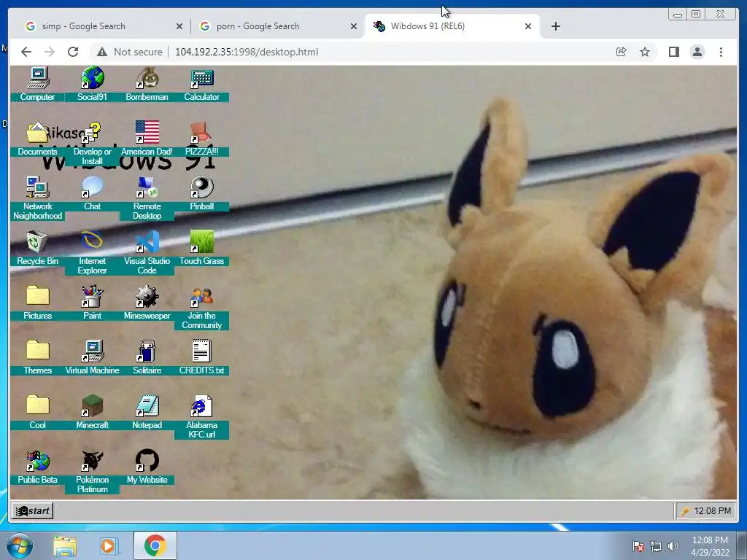Open a new Chrome tab
747x560 pixels.
555,26
